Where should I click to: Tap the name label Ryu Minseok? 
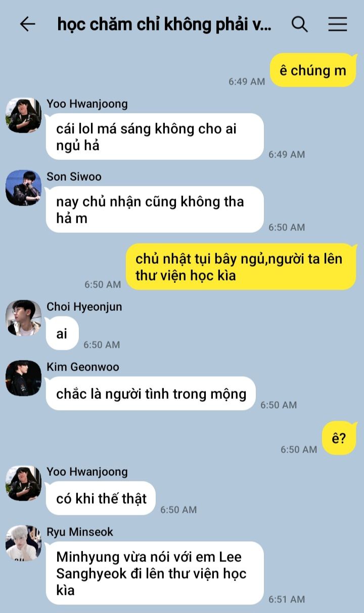click(x=80, y=532)
